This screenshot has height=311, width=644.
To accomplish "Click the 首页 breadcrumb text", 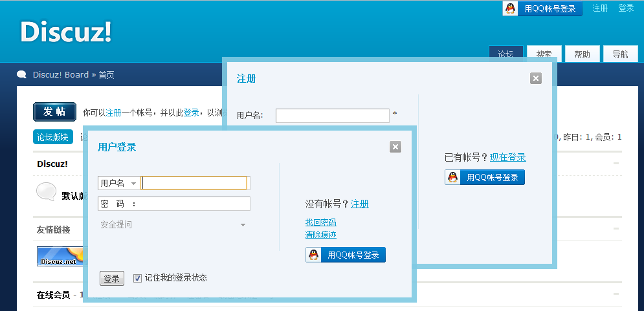I will [x=106, y=74].
